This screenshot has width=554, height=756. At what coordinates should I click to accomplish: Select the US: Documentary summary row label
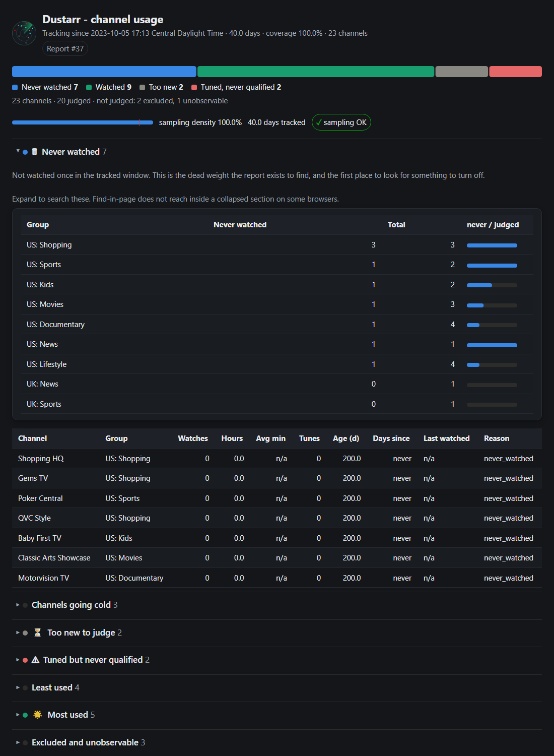point(55,325)
